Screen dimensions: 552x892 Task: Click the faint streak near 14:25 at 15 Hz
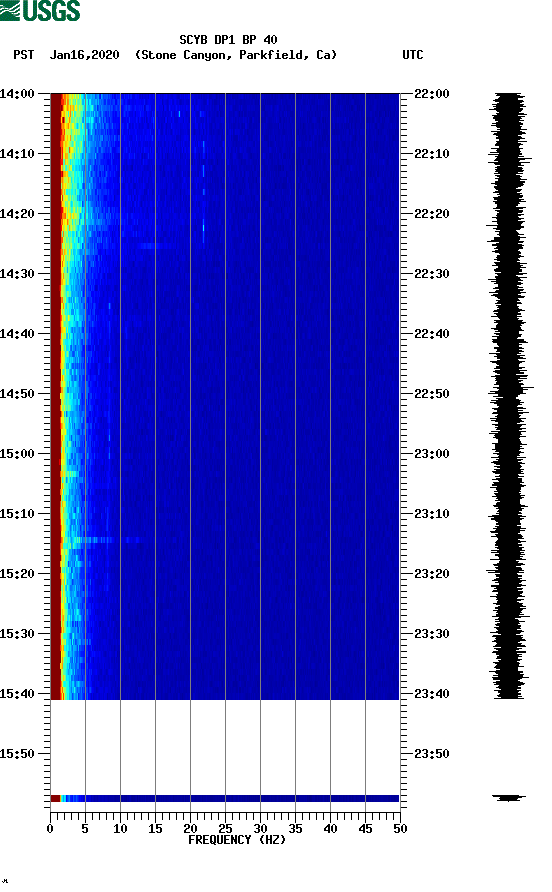[x=155, y=246]
